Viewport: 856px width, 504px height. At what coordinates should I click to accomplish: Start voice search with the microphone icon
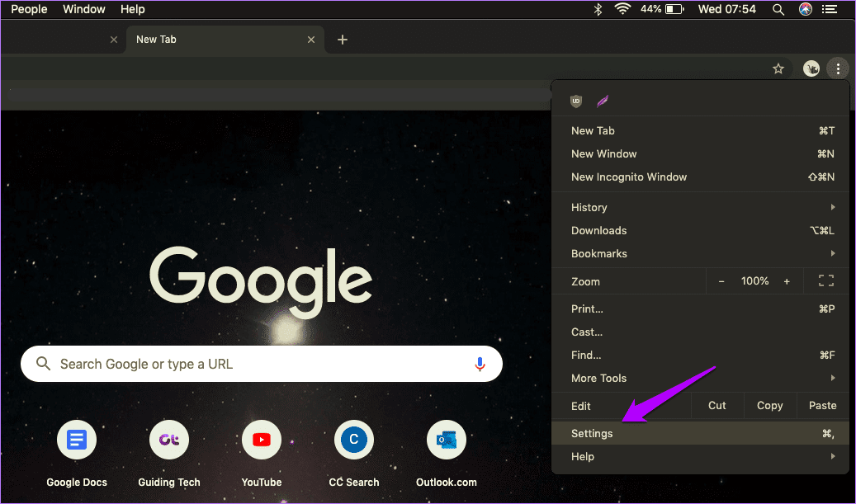coord(480,364)
